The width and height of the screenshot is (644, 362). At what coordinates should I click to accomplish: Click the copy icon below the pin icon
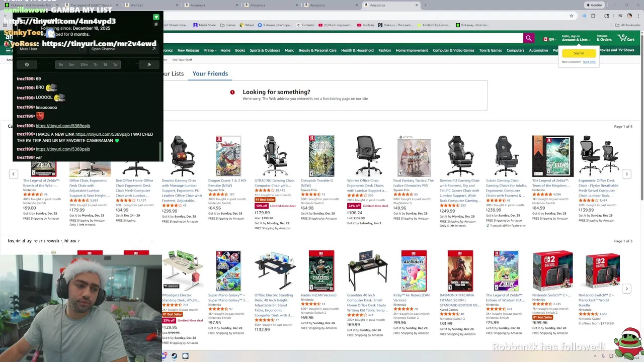tap(156, 24)
